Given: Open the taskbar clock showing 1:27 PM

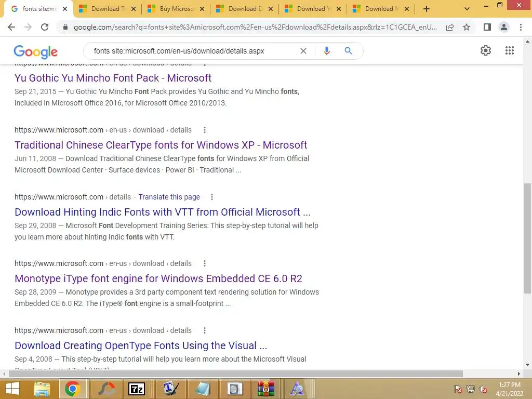Looking at the screenshot, I should pyautogui.click(x=509, y=389).
